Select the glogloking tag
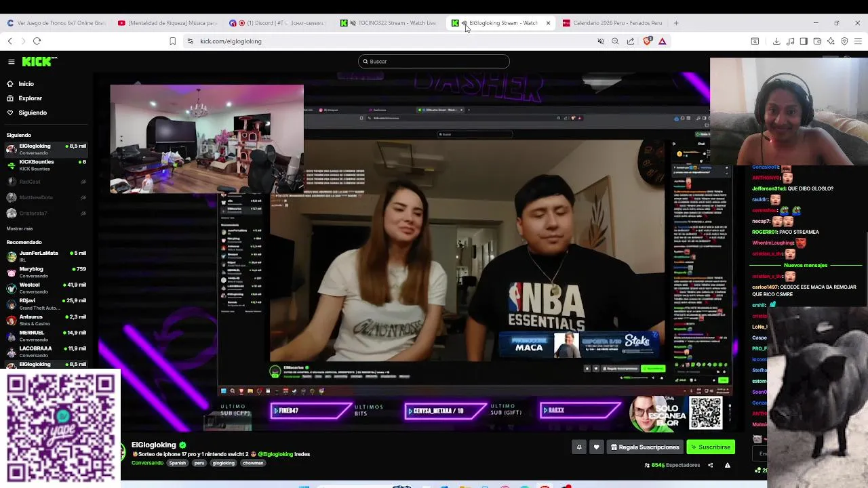This screenshot has height=488, width=868. 223,463
